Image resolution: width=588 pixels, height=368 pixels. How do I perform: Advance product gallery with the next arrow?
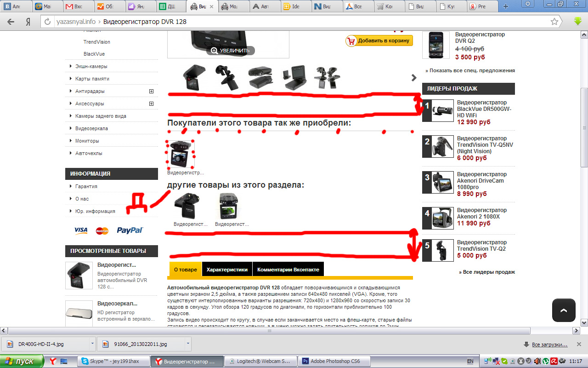point(414,78)
